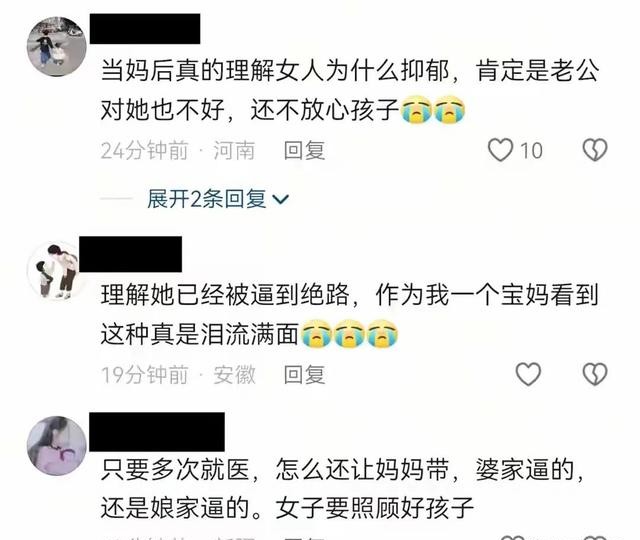
Task: Open avatar of the 安徽 commenter
Action: tap(53, 271)
